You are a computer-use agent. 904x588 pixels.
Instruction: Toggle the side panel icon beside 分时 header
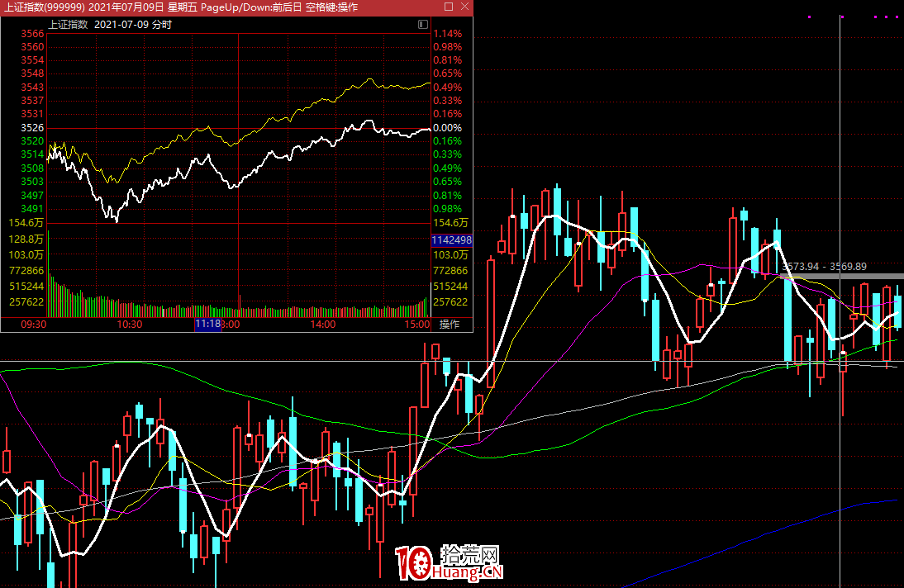point(422,24)
